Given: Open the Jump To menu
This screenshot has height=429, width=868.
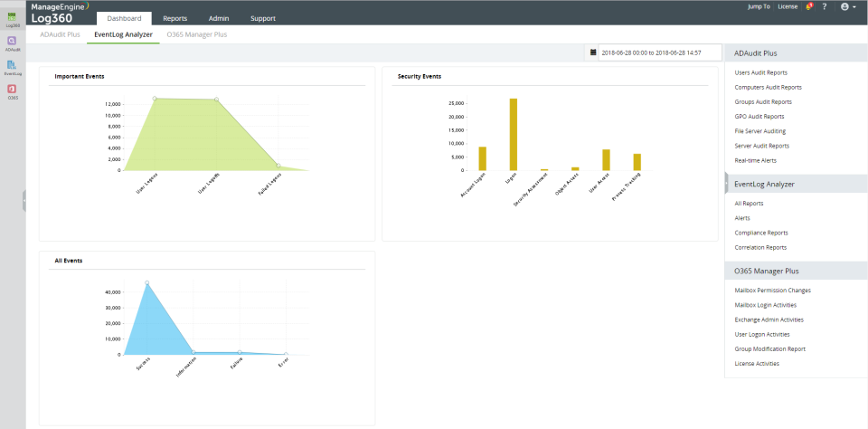Looking at the screenshot, I should point(759,6).
